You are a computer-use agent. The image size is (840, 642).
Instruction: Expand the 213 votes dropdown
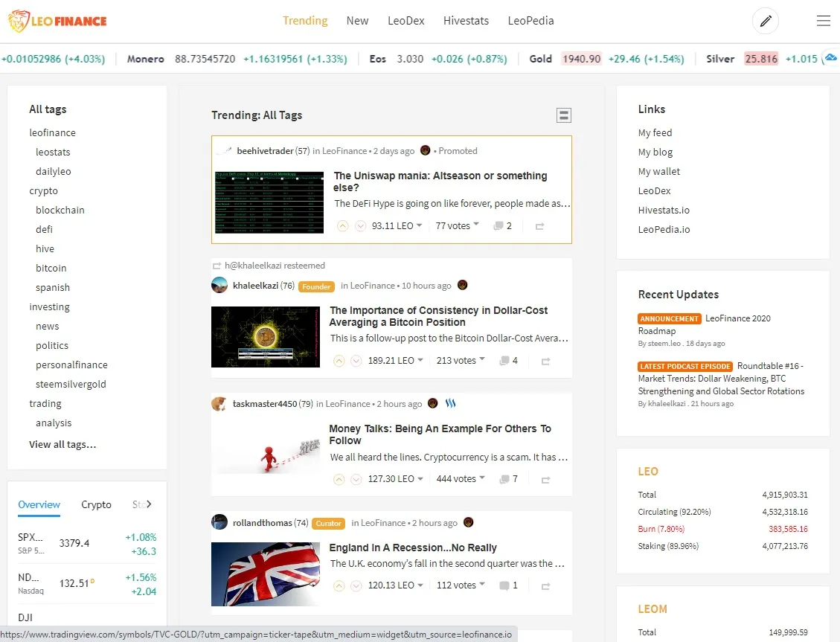(461, 361)
